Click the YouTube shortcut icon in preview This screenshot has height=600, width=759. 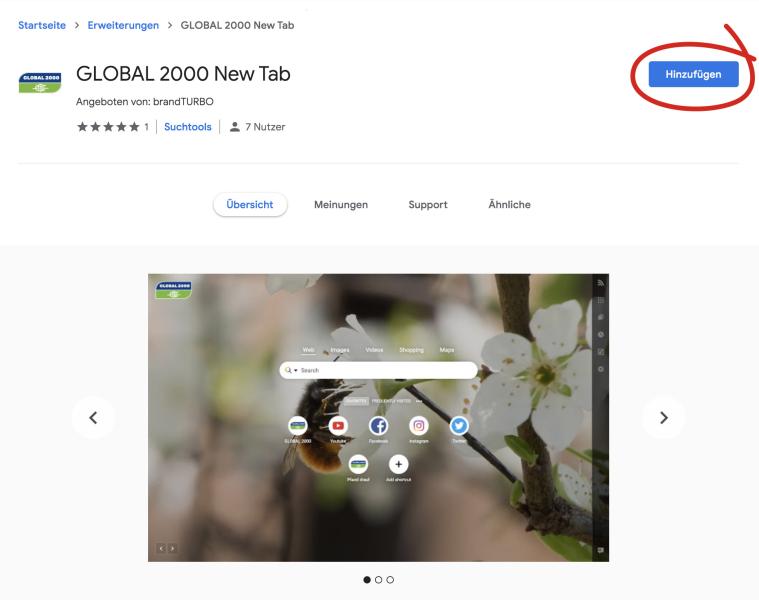(338, 426)
